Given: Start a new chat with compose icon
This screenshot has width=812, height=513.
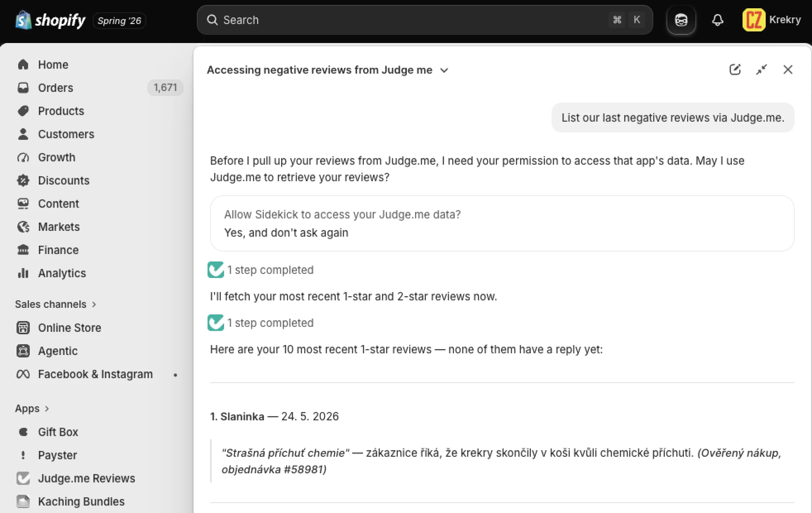Looking at the screenshot, I should tap(735, 70).
